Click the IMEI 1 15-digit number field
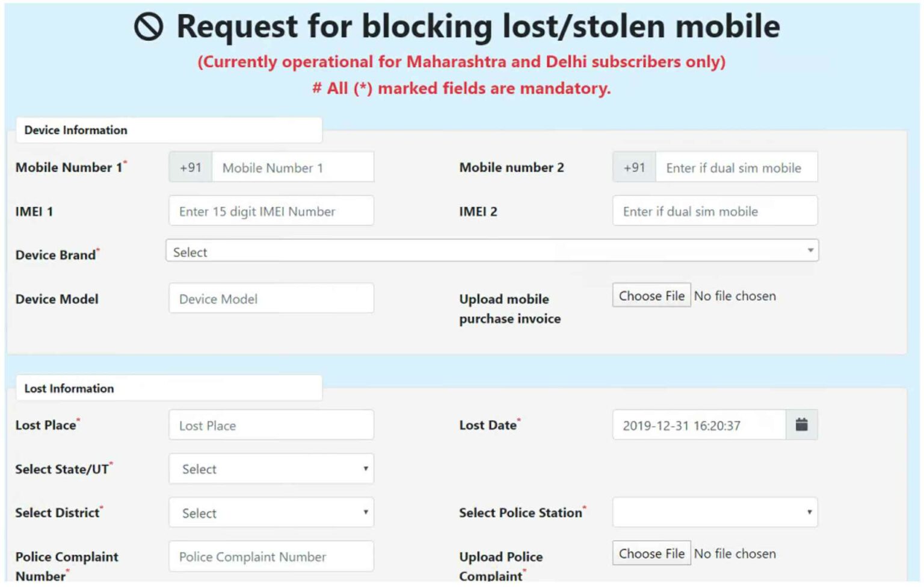The height and width of the screenshot is (587, 924). (271, 211)
